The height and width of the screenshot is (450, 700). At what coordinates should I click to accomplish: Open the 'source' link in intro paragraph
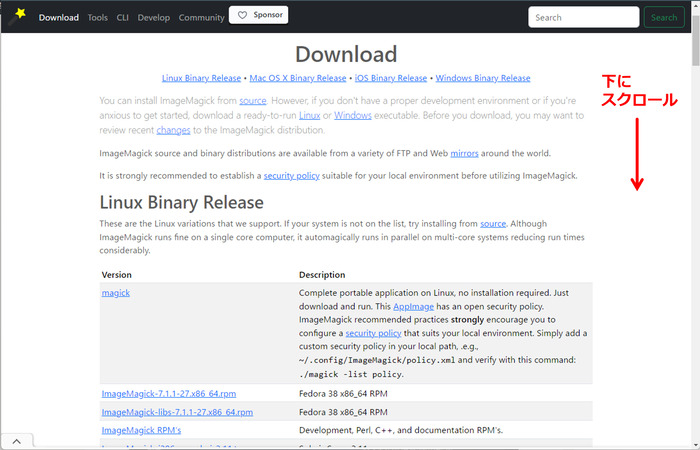point(253,101)
